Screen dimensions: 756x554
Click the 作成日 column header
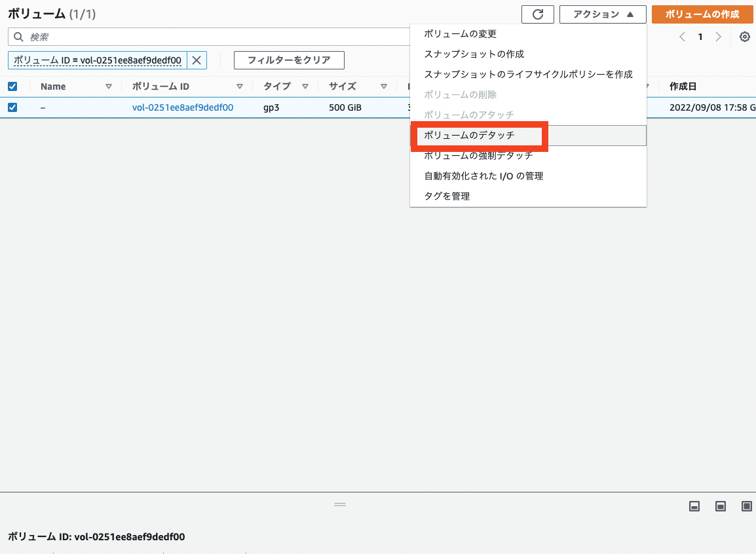pyautogui.click(x=683, y=86)
